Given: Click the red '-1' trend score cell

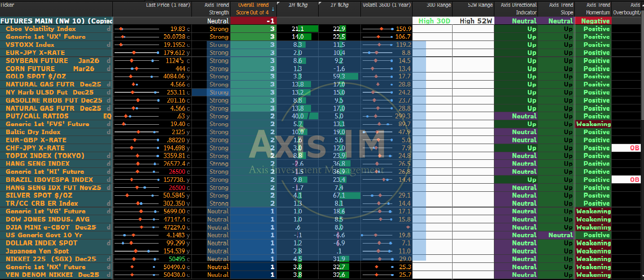Looking at the screenshot, I should [x=253, y=21].
